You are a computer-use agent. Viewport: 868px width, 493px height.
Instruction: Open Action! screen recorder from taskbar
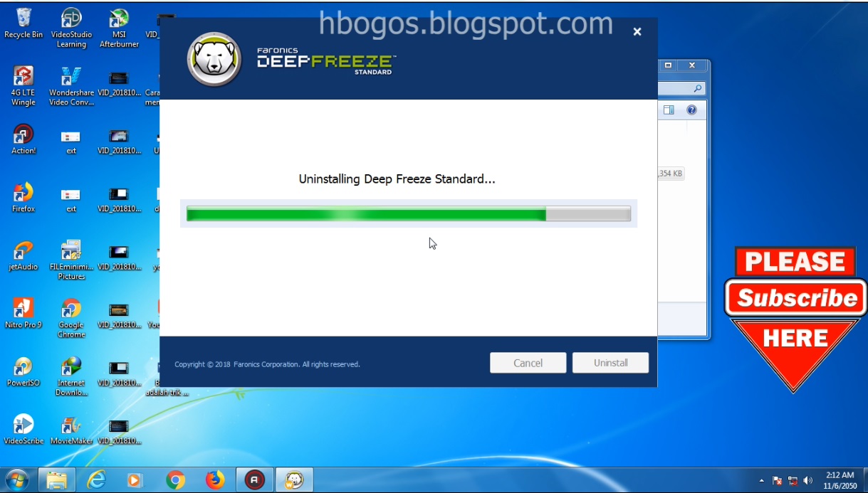click(254, 479)
